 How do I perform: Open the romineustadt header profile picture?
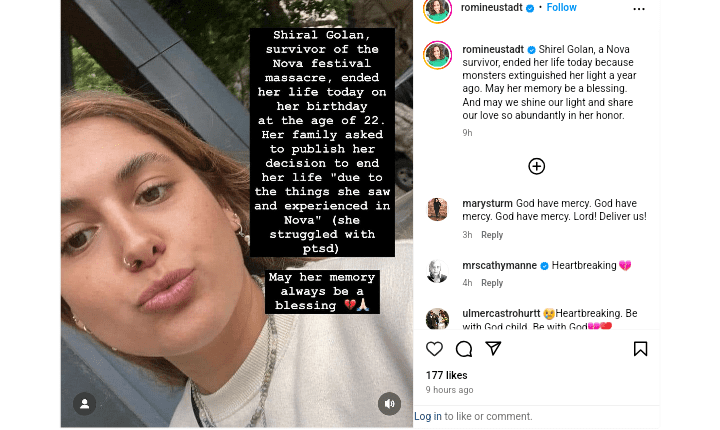point(437,9)
